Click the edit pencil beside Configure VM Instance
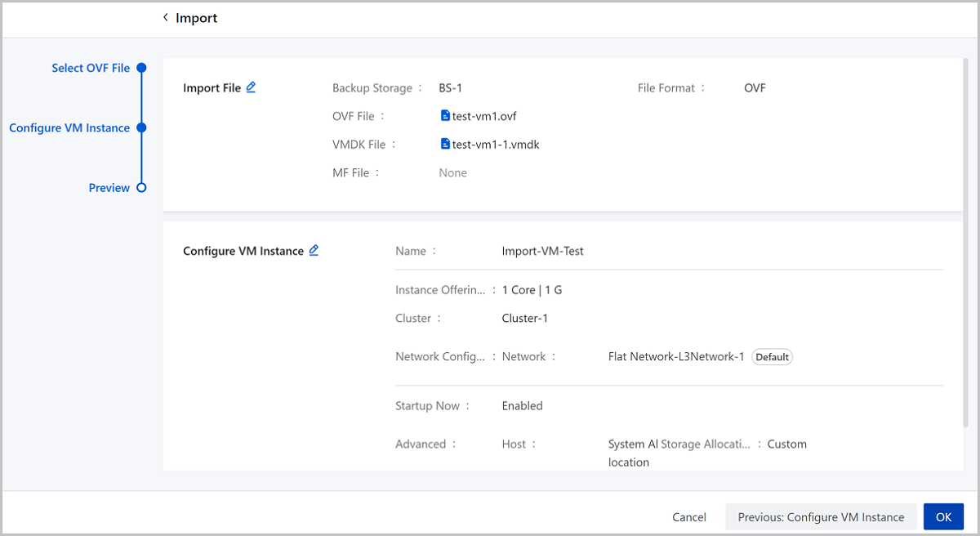Viewport: 980px width, 536px height. [x=314, y=251]
